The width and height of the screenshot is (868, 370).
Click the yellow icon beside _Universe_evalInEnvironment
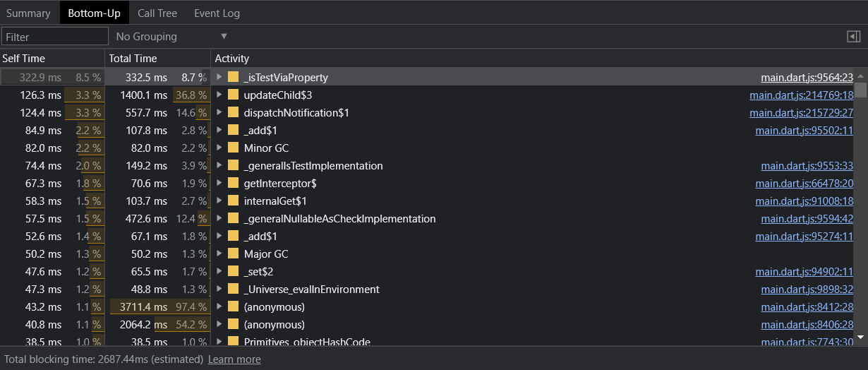pos(233,289)
